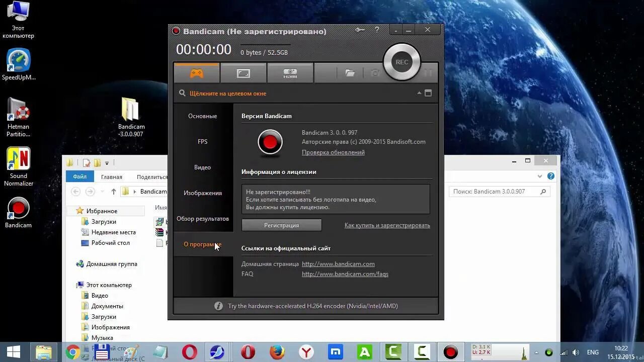Open the Изображения section in Bandicam sidebar
This screenshot has height=362, width=644.
(x=203, y=193)
